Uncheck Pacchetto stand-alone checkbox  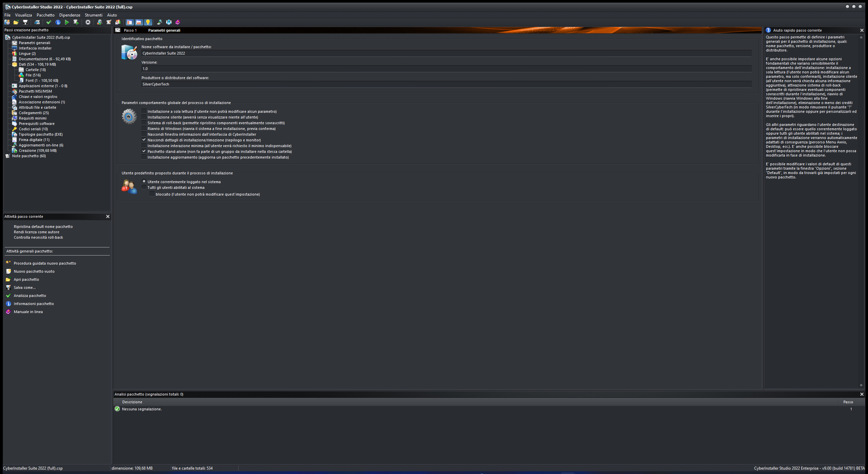144,151
